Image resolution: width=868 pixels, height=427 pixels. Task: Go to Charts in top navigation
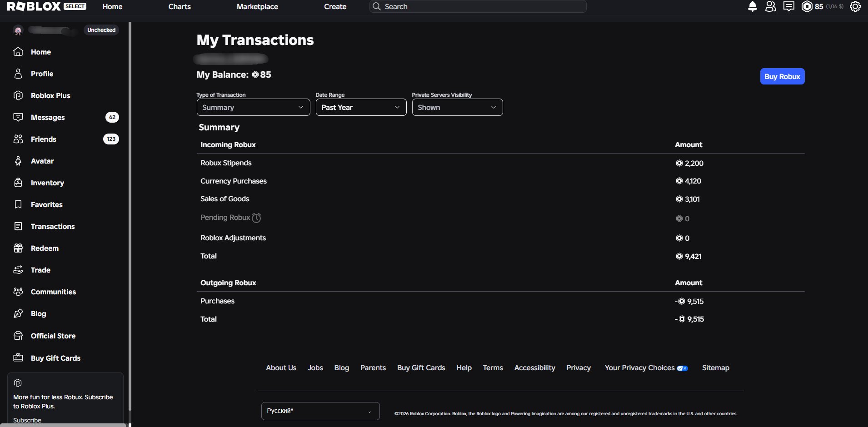click(180, 6)
